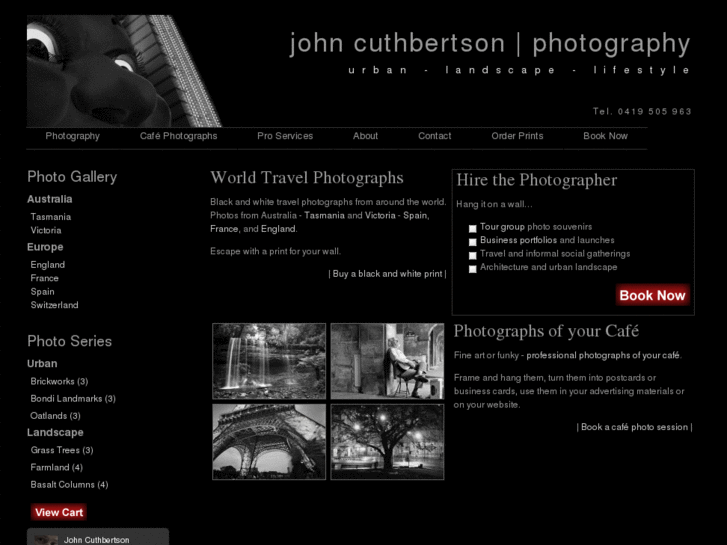Image resolution: width=727 pixels, height=545 pixels.
Task: Click the Landscape series heading
Action: (55, 432)
